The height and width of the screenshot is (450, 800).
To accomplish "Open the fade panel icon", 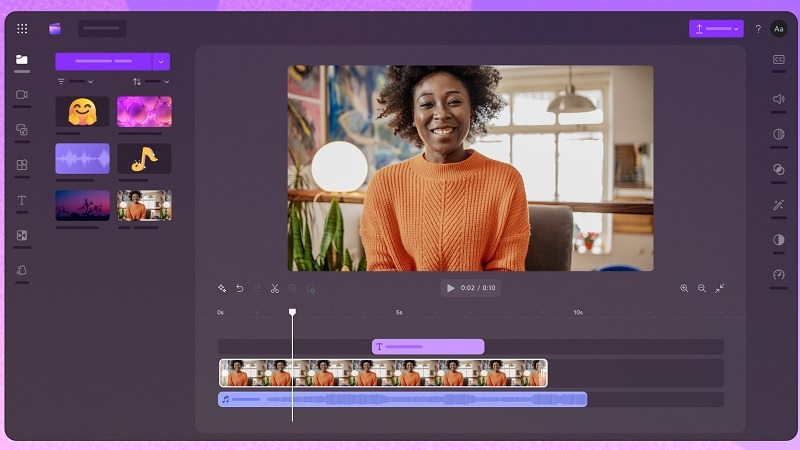I will 779,134.
